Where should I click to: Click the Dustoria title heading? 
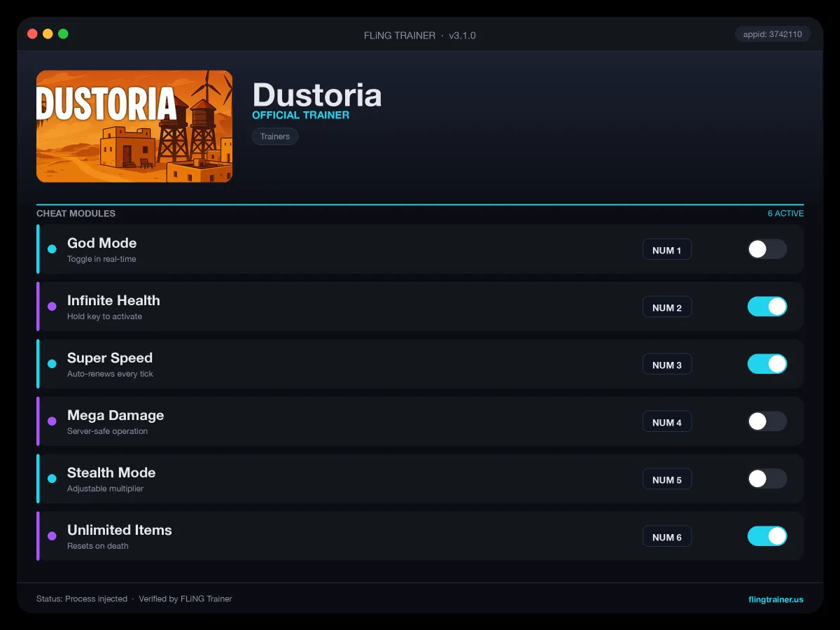[x=317, y=95]
